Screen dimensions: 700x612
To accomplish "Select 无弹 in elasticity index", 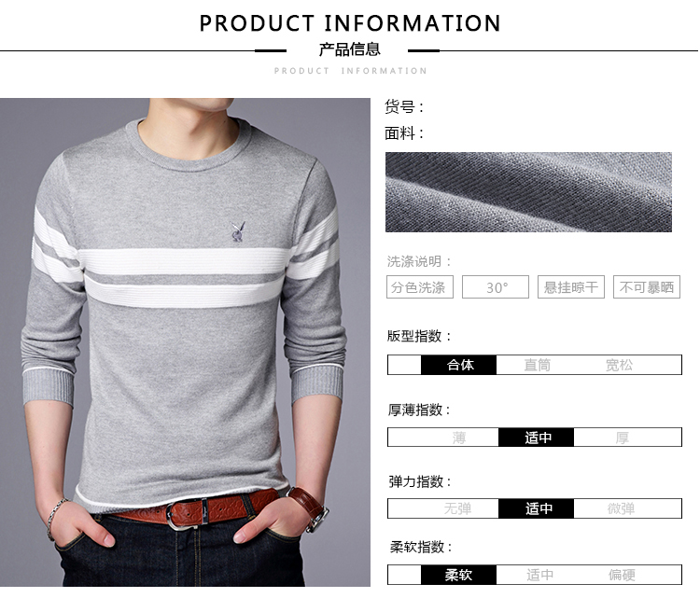I will pyautogui.click(x=457, y=508).
